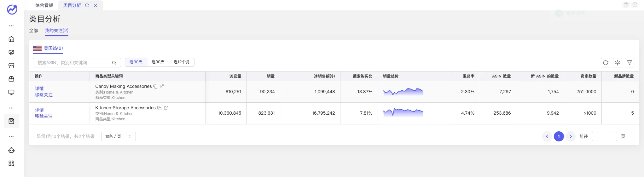
Task: Open the shopping bag sidebar icon
Action: coord(11,121)
